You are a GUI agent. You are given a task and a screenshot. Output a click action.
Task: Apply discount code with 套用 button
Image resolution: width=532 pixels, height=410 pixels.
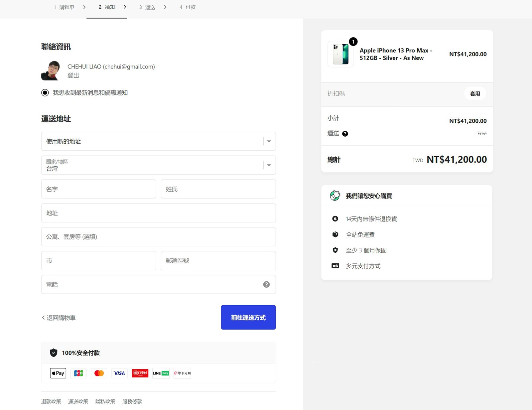tap(475, 94)
